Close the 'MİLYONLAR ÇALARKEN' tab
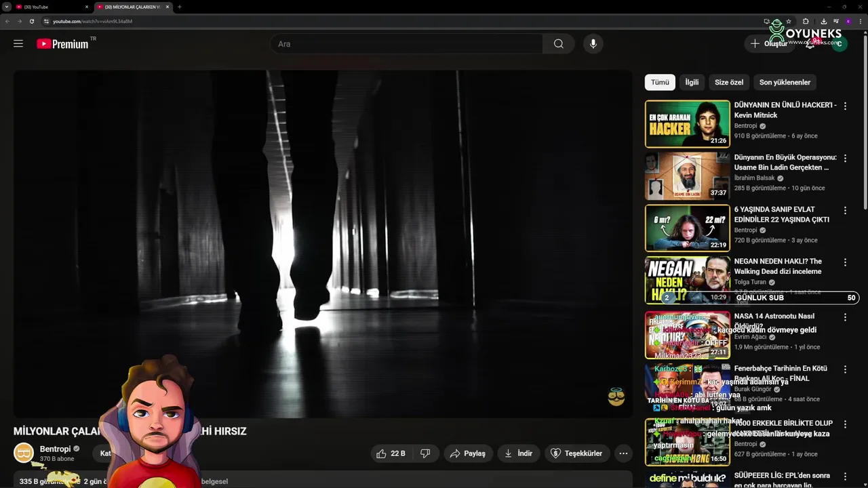868x488 pixels. [x=167, y=7]
